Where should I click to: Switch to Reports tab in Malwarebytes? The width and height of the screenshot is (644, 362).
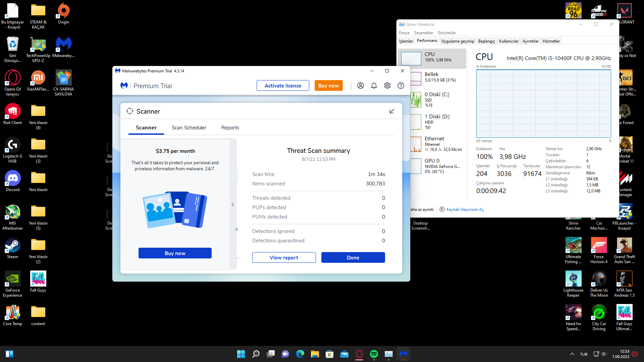click(x=230, y=128)
